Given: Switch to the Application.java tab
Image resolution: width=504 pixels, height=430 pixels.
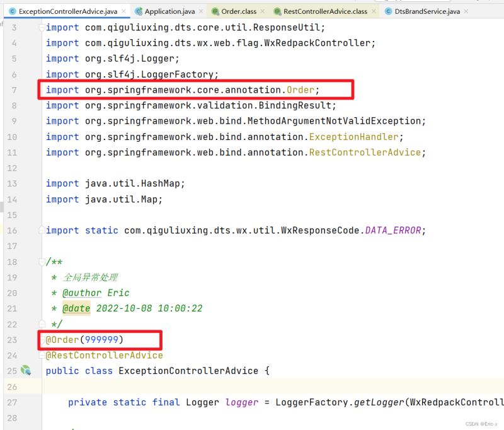Looking at the screenshot, I should click(169, 11).
